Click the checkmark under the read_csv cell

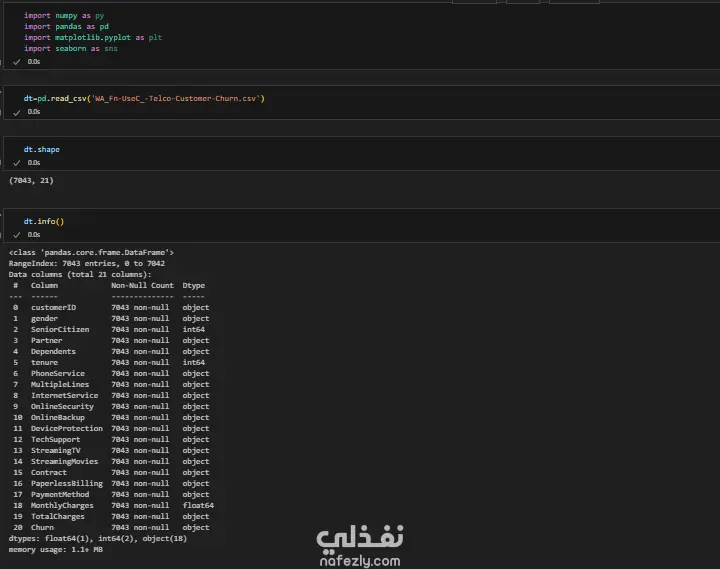click(17, 112)
